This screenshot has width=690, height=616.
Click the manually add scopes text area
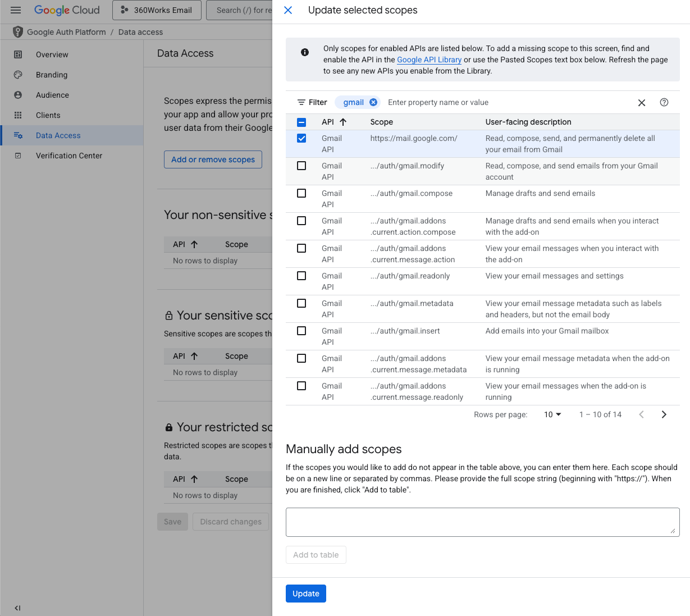(x=482, y=522)
